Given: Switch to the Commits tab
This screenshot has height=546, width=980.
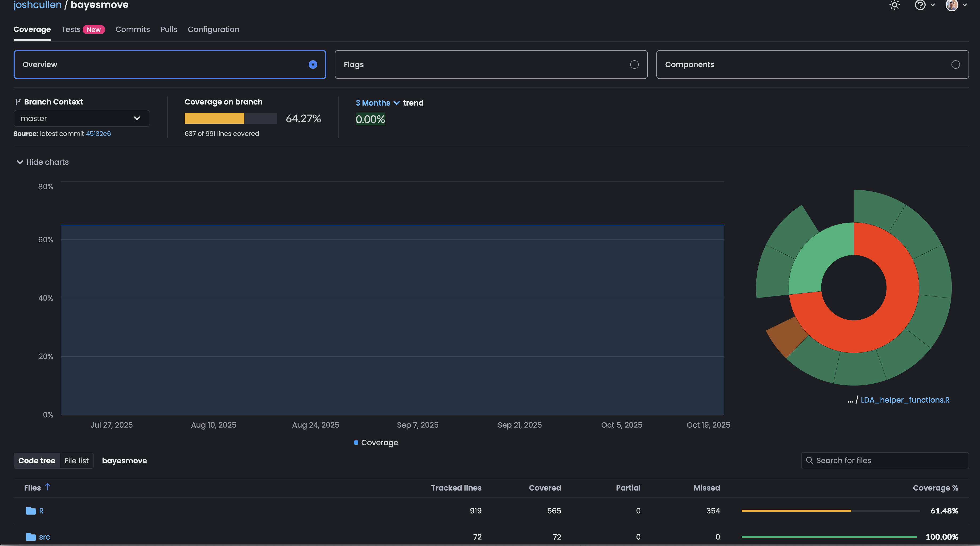Looking at the screenshot, I should 132,29.
